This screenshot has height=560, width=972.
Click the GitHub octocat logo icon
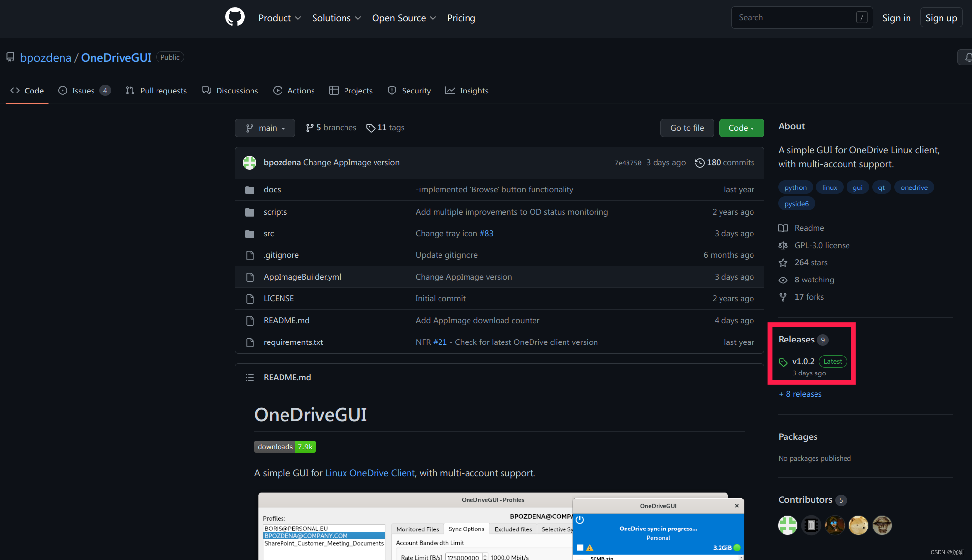(x=234, y=18)
